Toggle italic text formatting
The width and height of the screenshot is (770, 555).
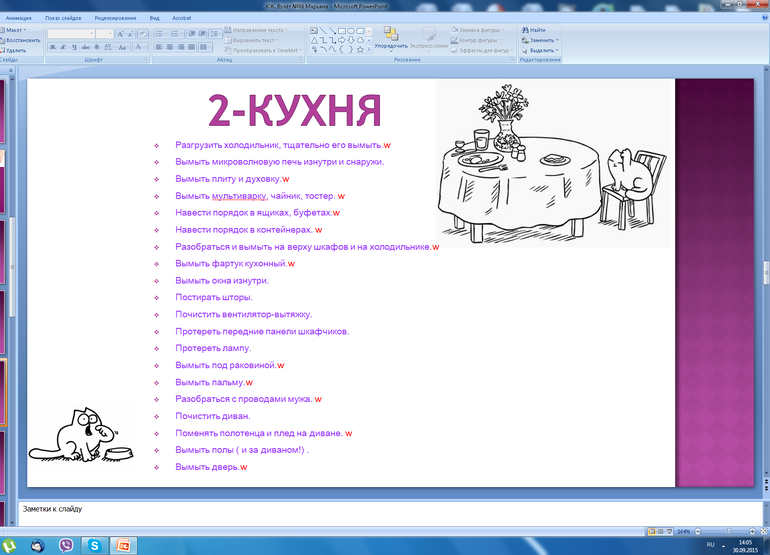click(x=63, y=47)
